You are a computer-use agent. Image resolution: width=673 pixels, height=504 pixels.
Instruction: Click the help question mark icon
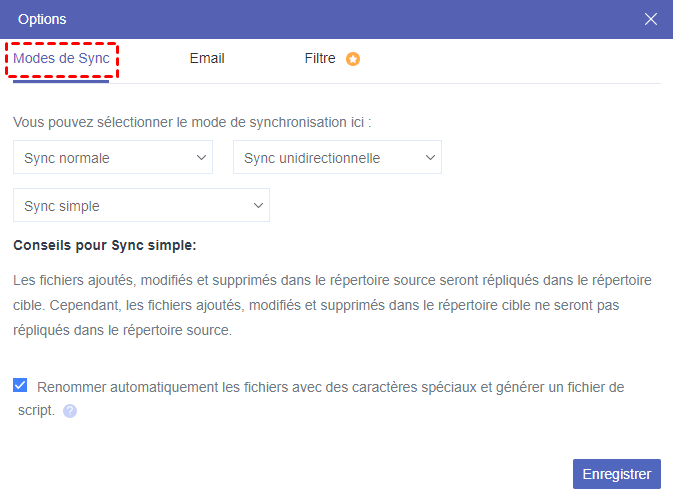(70, 411)
